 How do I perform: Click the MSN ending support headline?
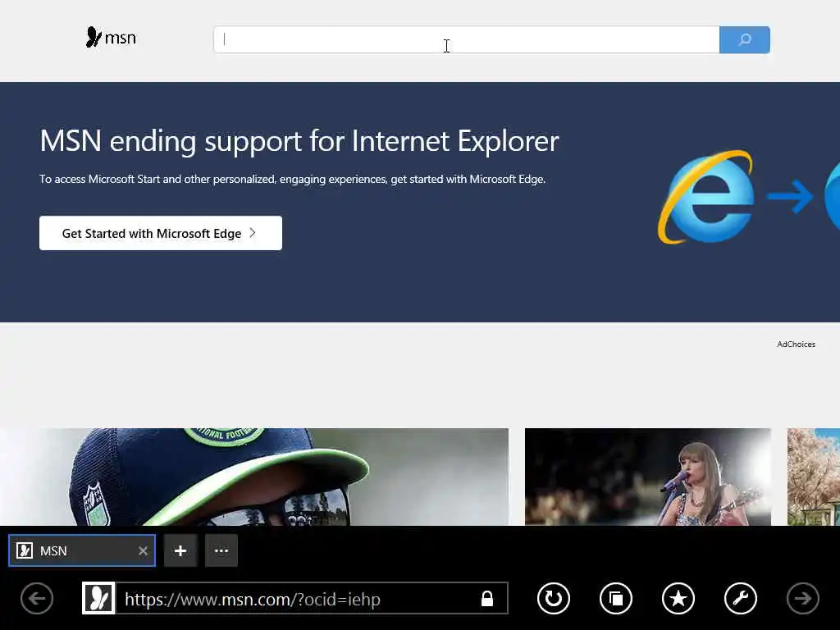(x=299, y=141)
